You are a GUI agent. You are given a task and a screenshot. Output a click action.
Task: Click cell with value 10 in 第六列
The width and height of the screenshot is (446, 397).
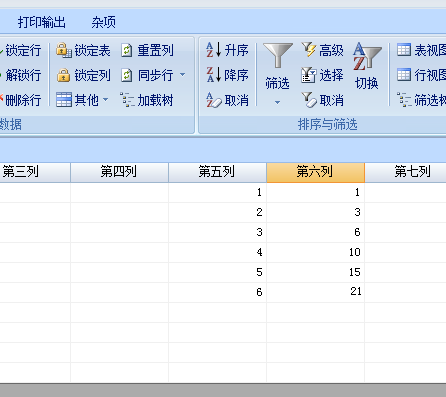point(315,253)
